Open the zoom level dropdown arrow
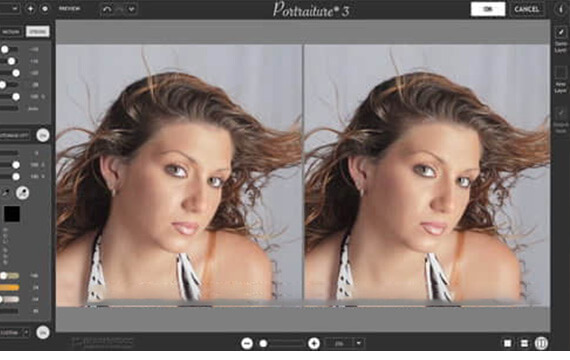Screen dimensions: 570x360 (x=359, y=343)
